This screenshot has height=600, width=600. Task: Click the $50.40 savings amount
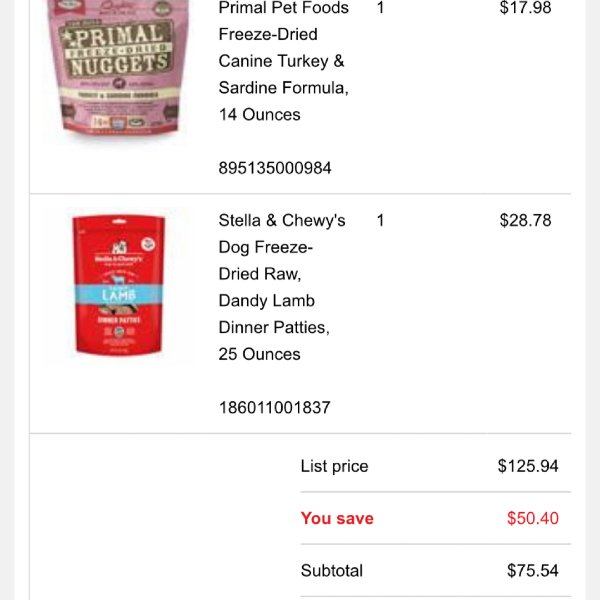(x=533, y=518)
